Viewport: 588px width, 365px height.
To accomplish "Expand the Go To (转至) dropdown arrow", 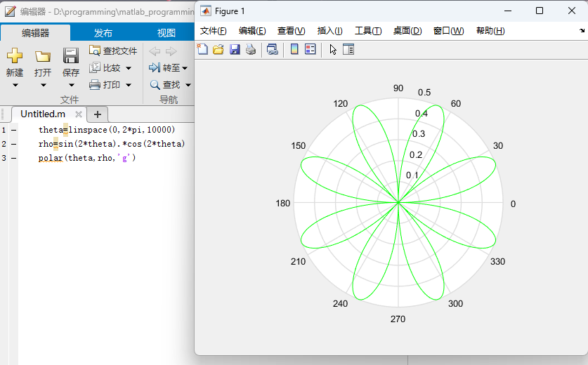I will pos(185,68).
